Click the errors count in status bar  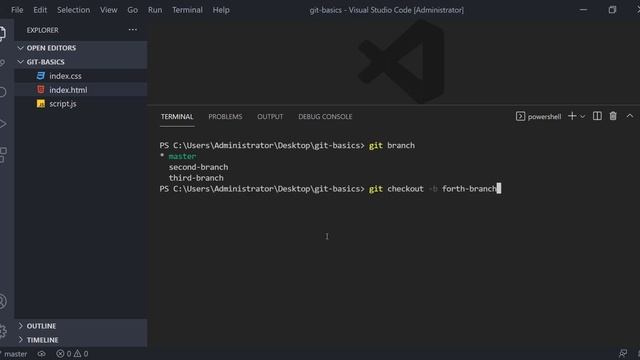coord(64,354)
